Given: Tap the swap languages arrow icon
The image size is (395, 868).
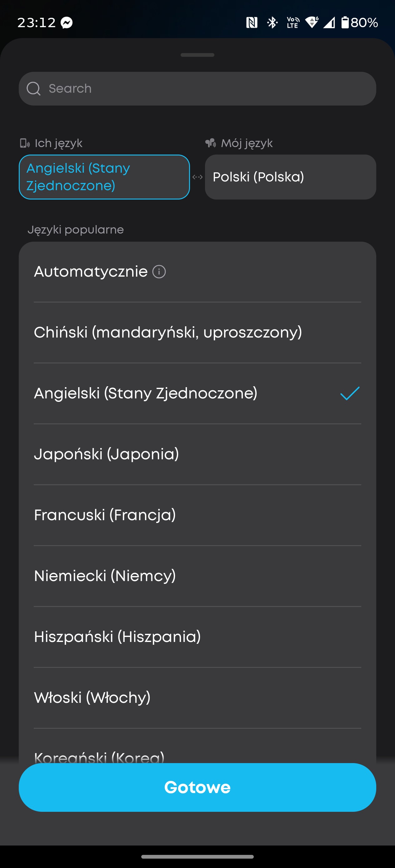Looking at the screenshot, I should [x=197, y=177].
